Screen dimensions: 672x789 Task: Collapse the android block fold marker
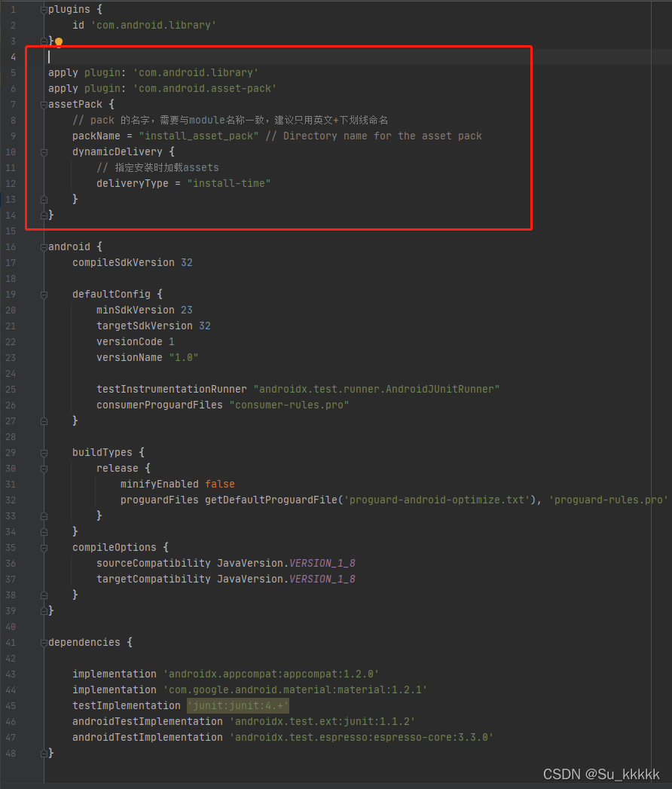(44, 247)
